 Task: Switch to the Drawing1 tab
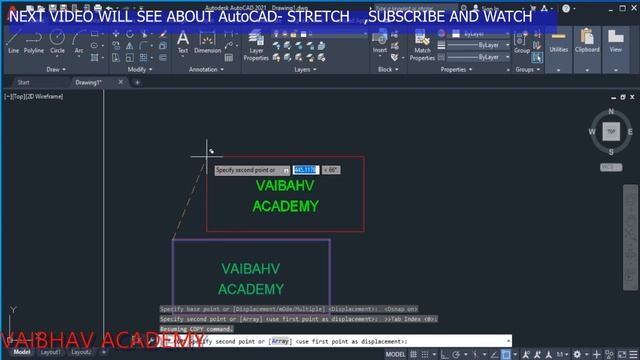click(x=88, y=82)
